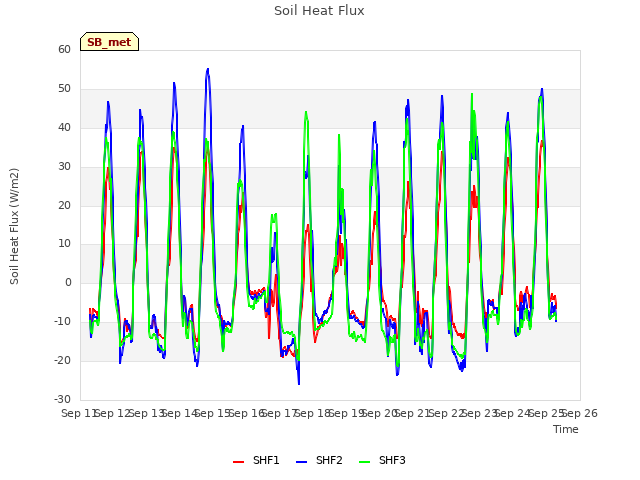Click the red SHF1 legend swatch
Viewport: 640px width, 480px height.
click(x=238, y=462)
